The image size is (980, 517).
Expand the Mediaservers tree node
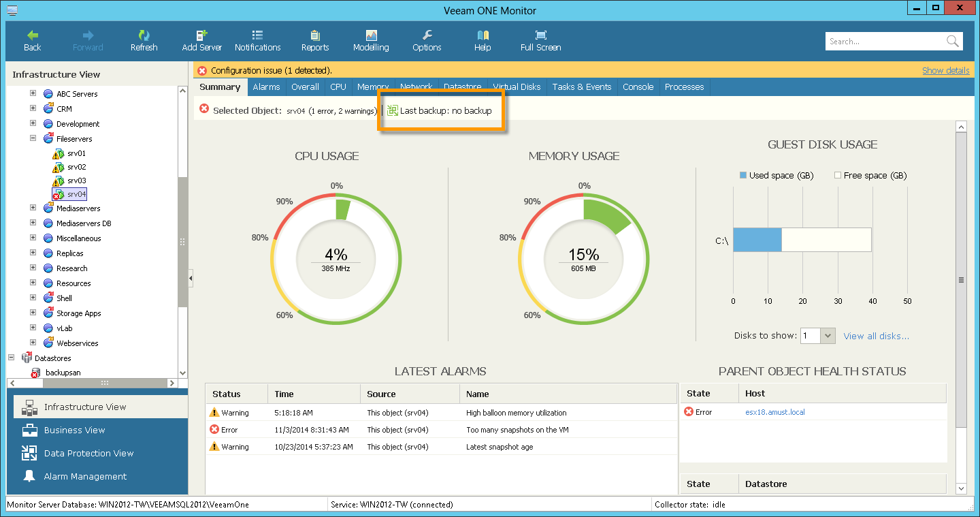(32, 208)
